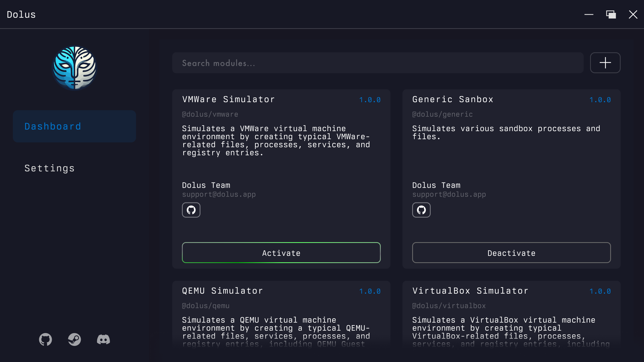Open the Settings page

50,168
